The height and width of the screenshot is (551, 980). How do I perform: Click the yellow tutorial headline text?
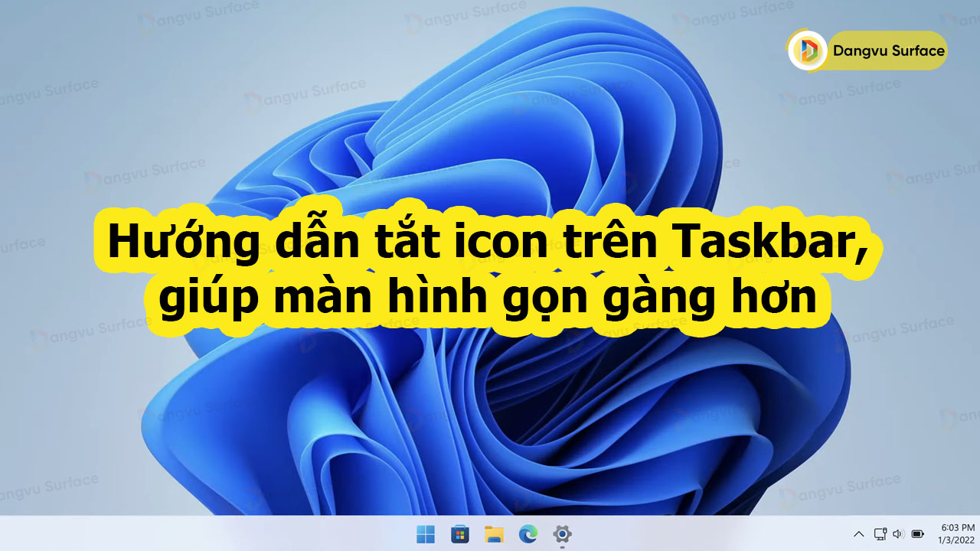[490, 268]
